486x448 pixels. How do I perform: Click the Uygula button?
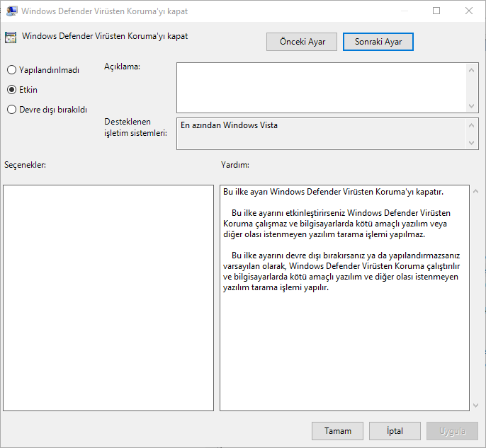click(x=452, y=431)
